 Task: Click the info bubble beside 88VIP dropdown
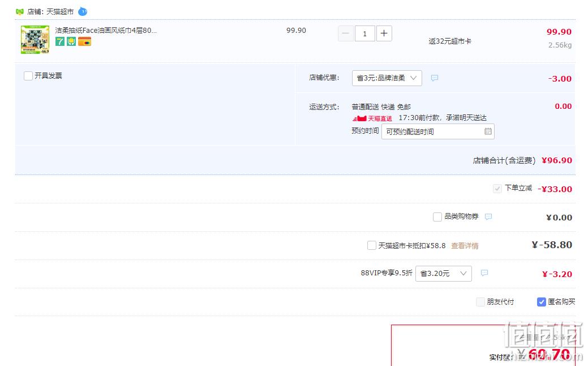(484, 273)
